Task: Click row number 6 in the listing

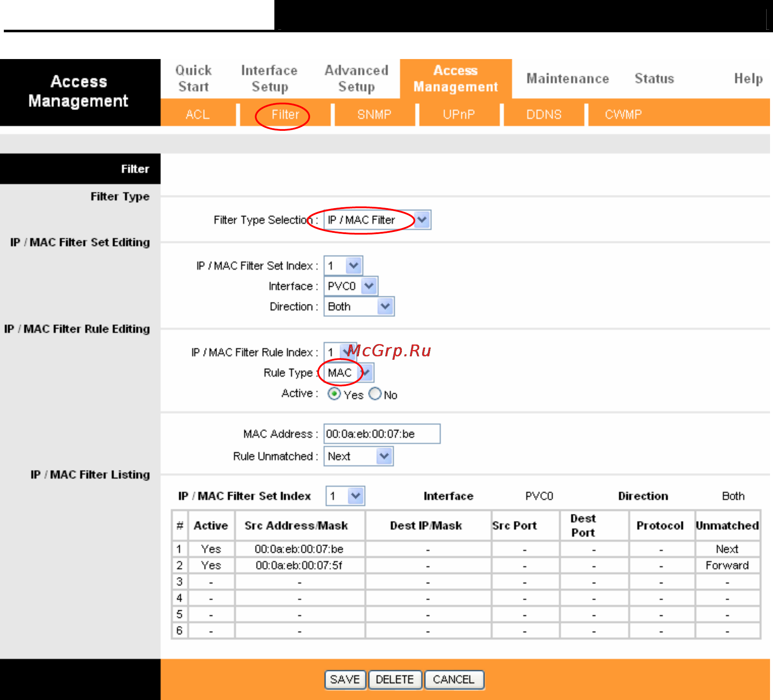Action: click(180, 630)
